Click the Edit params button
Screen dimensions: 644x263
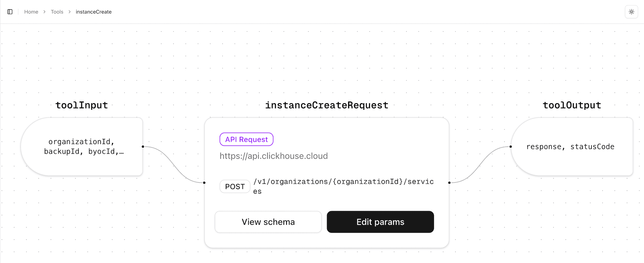(380, 222)
